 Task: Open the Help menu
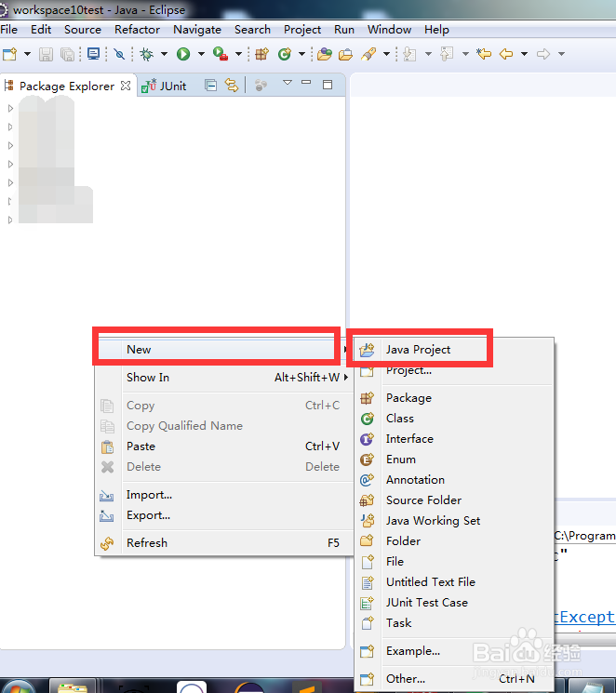[436, 30]
